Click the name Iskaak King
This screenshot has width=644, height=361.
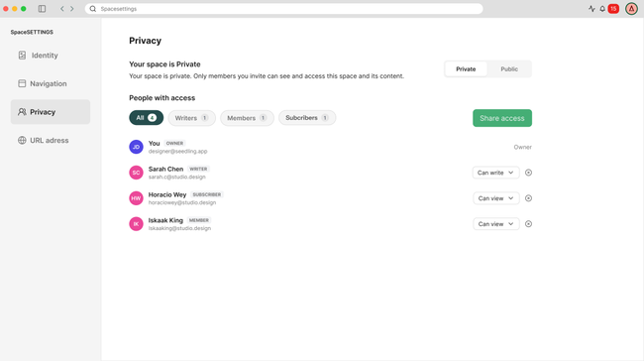click(x=165, y=220)
